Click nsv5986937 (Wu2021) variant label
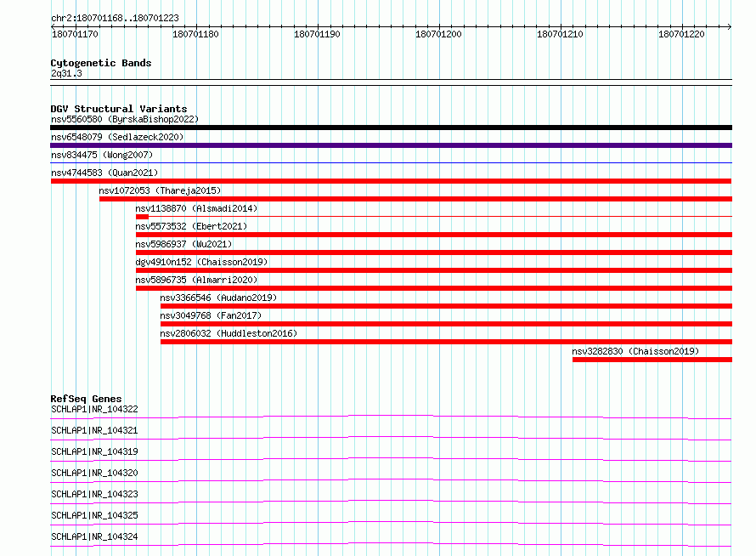The image size is (756, 556). (x=183, y=244)
